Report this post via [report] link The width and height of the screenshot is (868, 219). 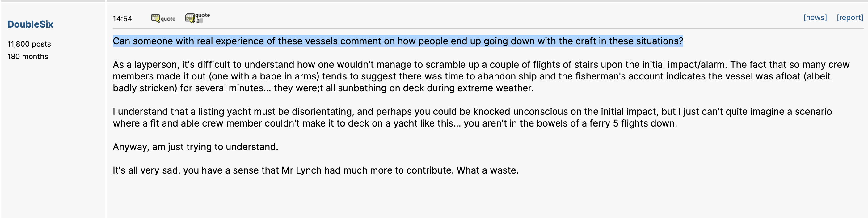(849, 18)
